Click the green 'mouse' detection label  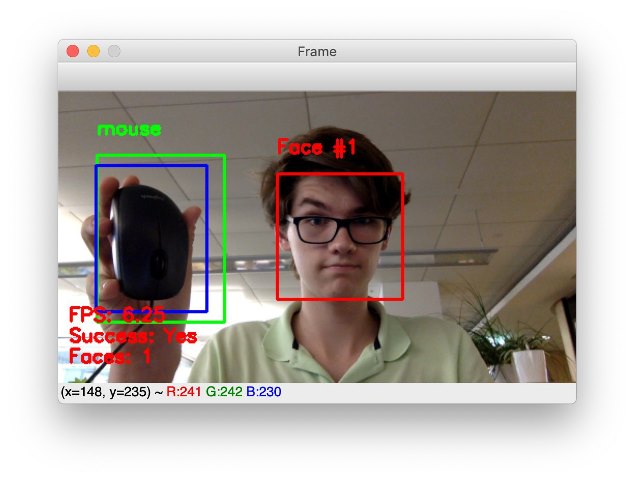click(x=129, y=129)
